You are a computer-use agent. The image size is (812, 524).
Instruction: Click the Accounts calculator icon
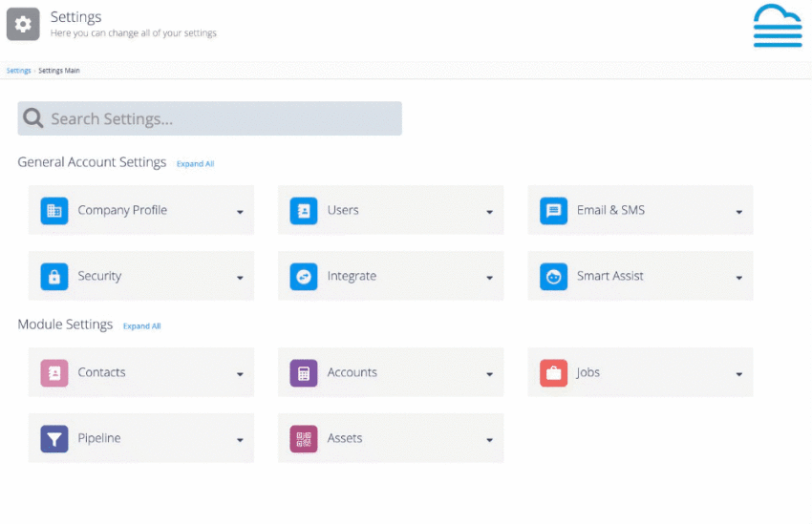click(x=304, y=373)
